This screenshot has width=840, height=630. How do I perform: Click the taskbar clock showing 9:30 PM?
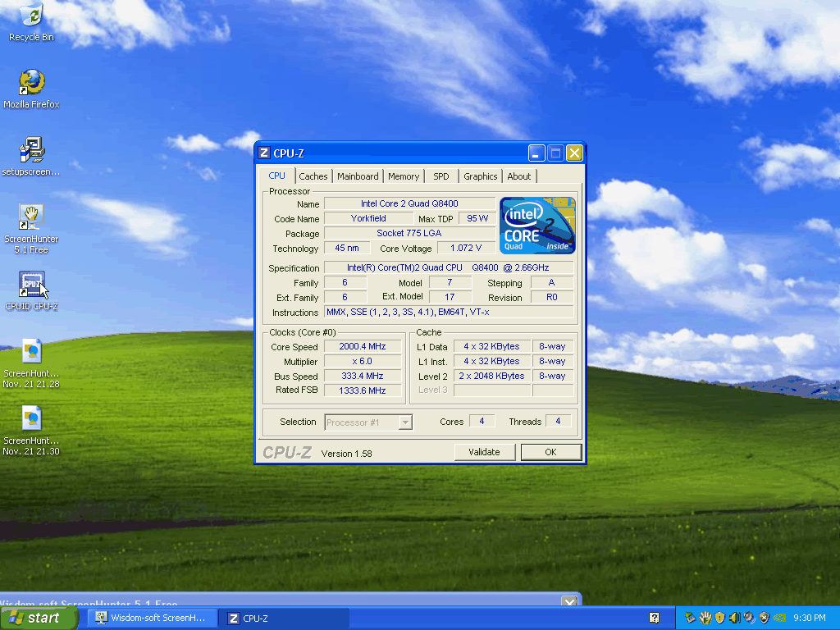click(x=810, y=618)
